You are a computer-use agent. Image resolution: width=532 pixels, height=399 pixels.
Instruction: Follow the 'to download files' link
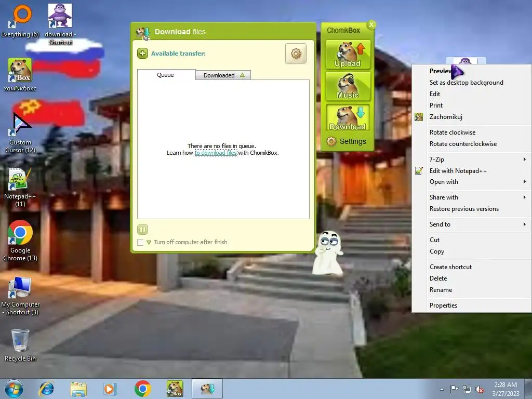[216, 153]
